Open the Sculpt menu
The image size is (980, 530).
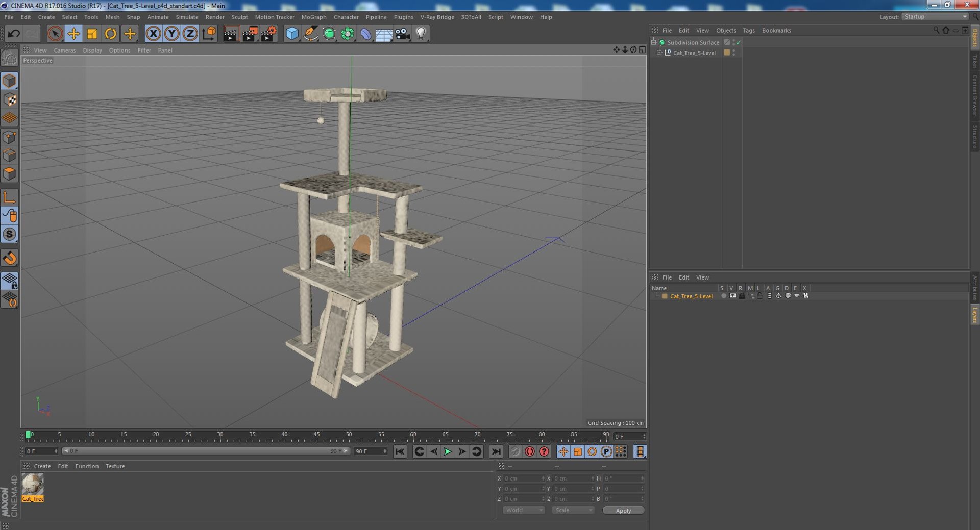(x=239, y=17)
